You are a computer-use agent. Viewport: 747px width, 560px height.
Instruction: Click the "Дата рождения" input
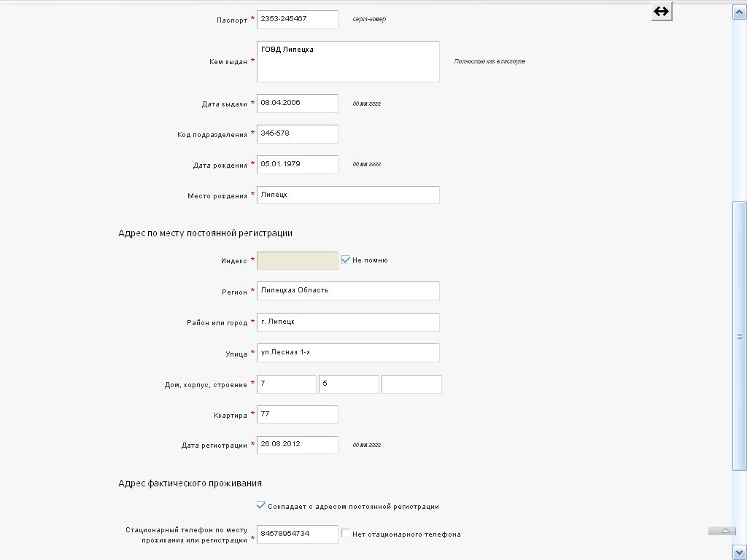pyautogui.click(x=298, y=165)
